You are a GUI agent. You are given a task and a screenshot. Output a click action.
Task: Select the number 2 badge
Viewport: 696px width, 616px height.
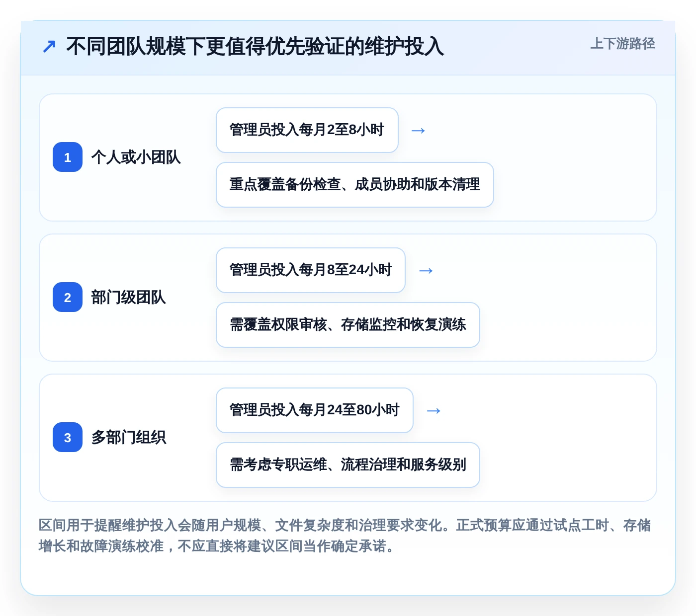tap(68, 297)
